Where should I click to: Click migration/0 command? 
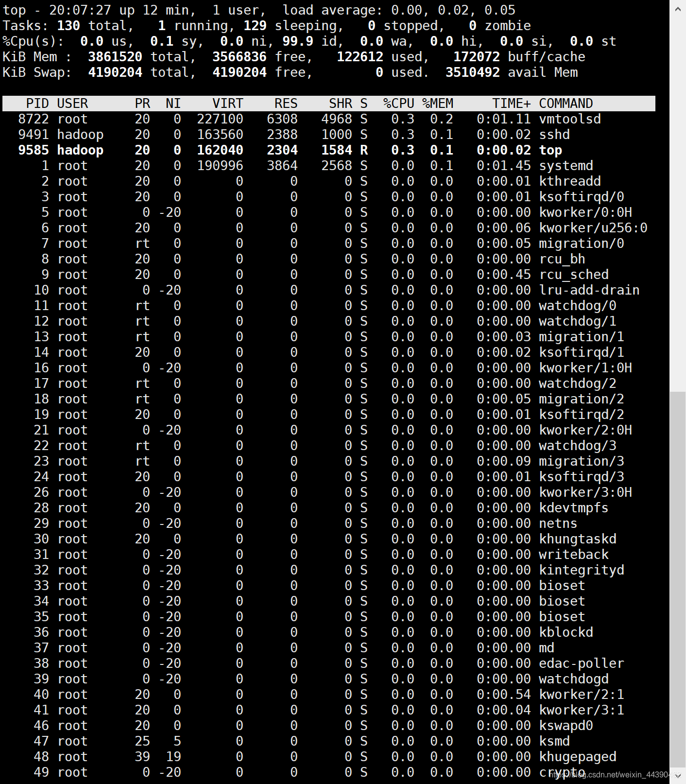[x=582, y=244]
